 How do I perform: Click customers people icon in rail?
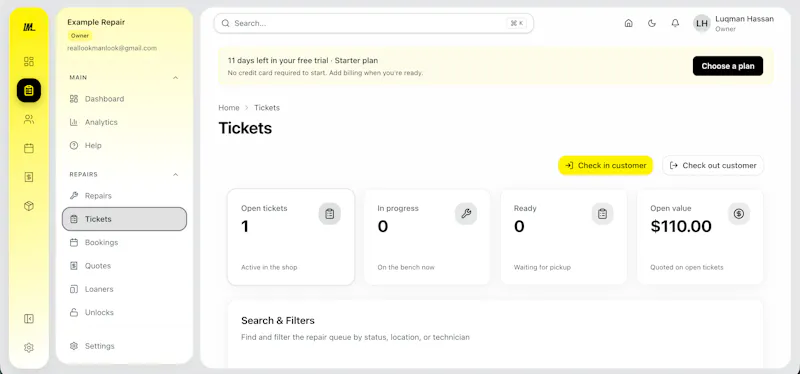[29, 119]
